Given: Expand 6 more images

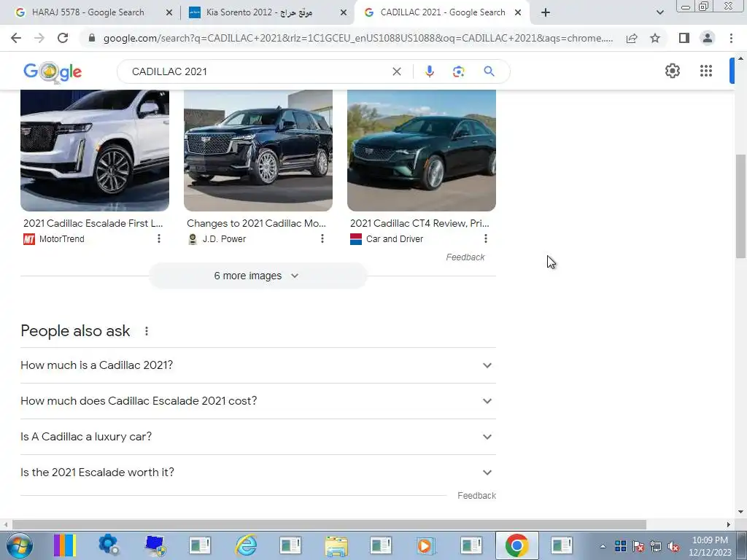Looking at the screenshot, I should click(x=258, y=276).
